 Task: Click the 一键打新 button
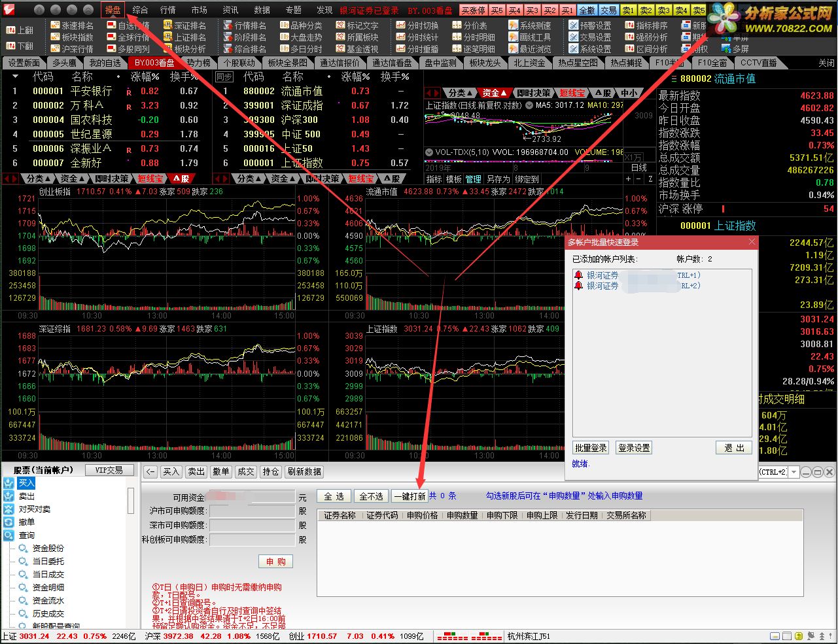[x=410, y=496]
